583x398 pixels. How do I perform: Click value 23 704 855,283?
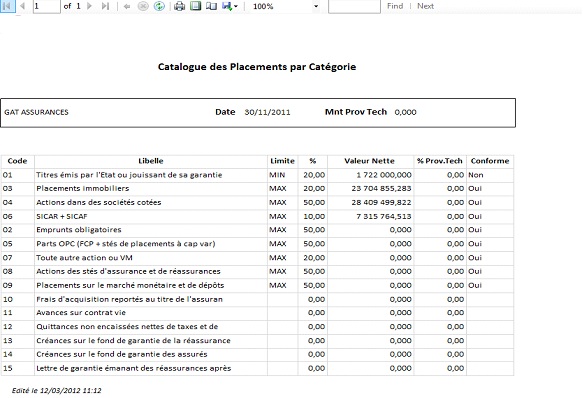point(381,189)
